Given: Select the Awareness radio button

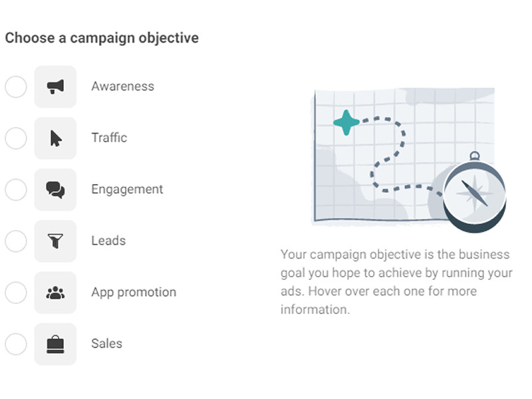Looking at the screenshot, I should 16,87.
